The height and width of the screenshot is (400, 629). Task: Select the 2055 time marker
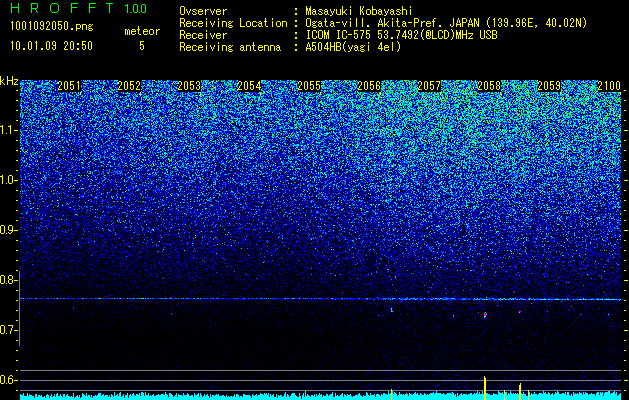point(309,86)
